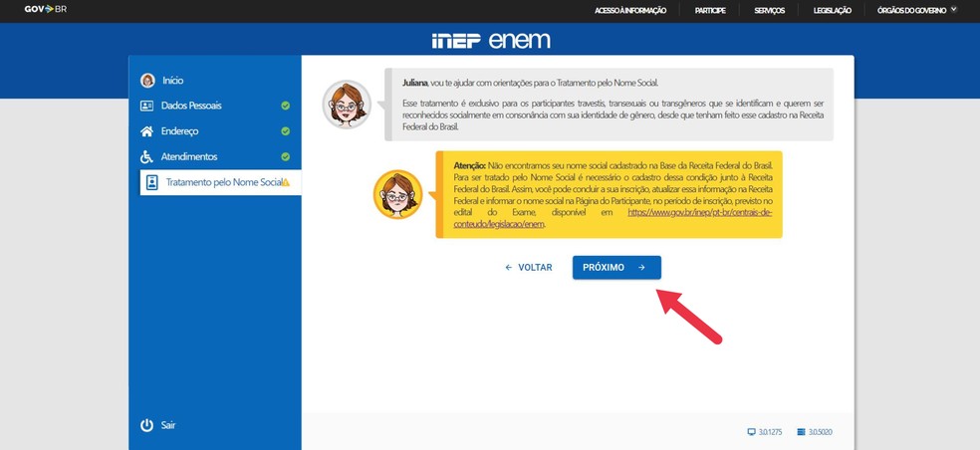The height and width of the screenshot is (450, 980).
Task: Click the chevron next to Órgãos do Governo
Action: pyautogui.click(x=954, y=10)
